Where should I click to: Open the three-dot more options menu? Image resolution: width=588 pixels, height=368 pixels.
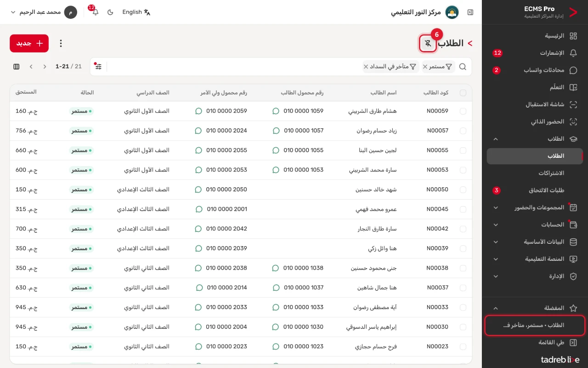click(61, 43)
